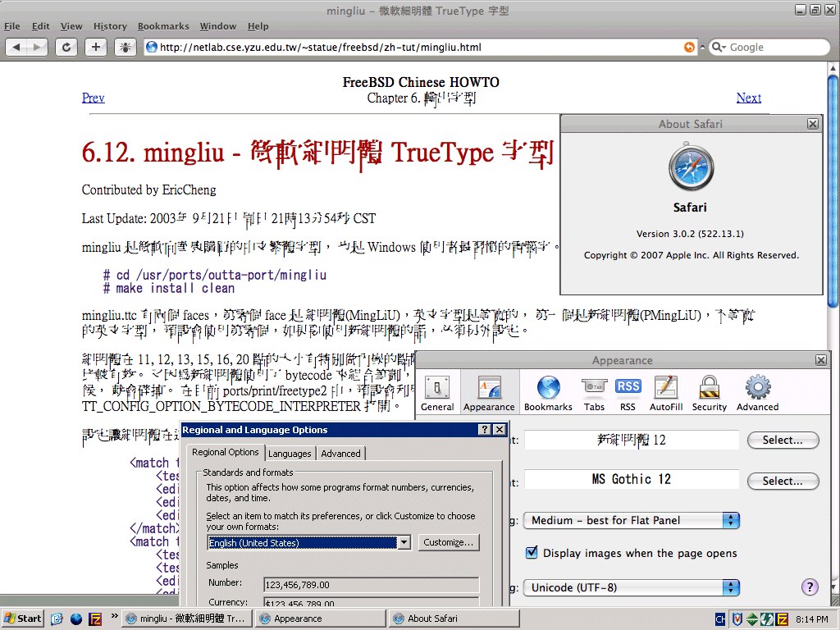Image resolution: width=840 pixels, height=630 pixels.
Task: Click the shield icon in system tray
Action: [737, 619]
